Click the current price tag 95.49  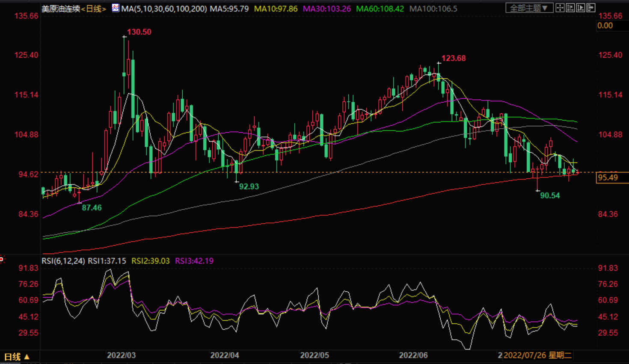pos(612,178)
